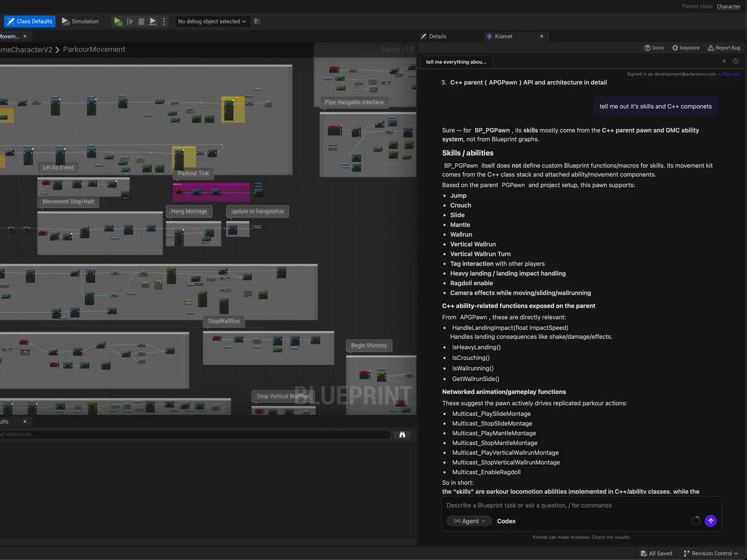
Task: Click the find references binoculars button
Action: coord(402,434)
